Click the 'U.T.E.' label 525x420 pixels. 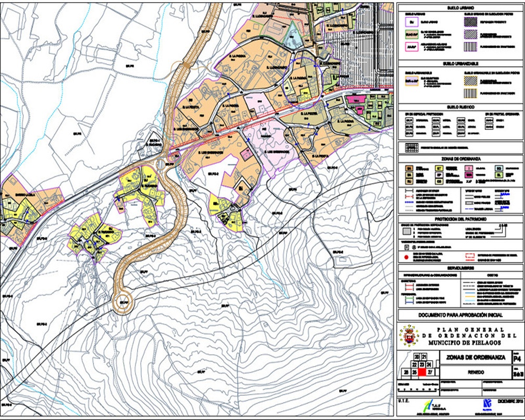[404, 401]
